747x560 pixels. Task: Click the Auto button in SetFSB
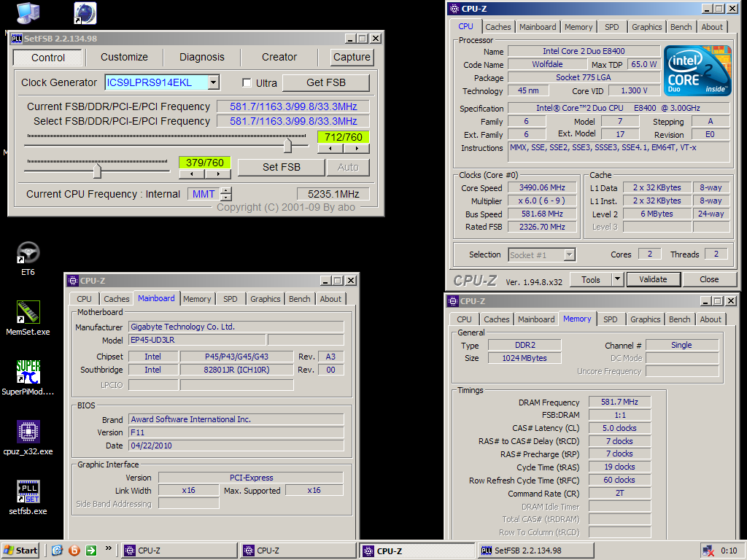348,167
